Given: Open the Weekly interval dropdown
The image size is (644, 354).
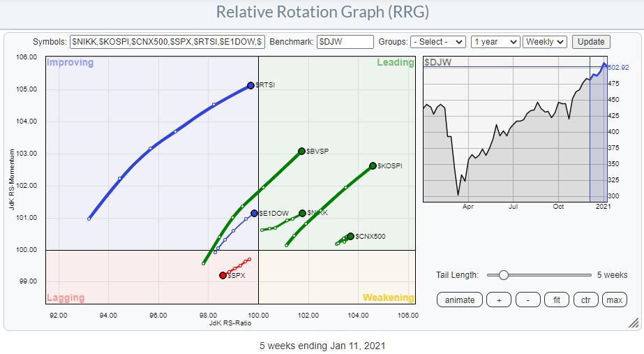Looking at the screenshot, I should [x=545, y=42].
